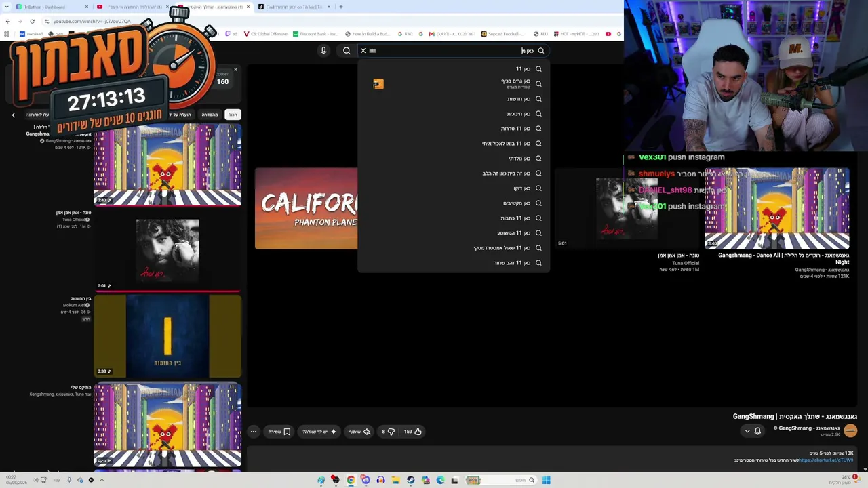
Task: Save the video with the שמירה button
Action: 279,432
